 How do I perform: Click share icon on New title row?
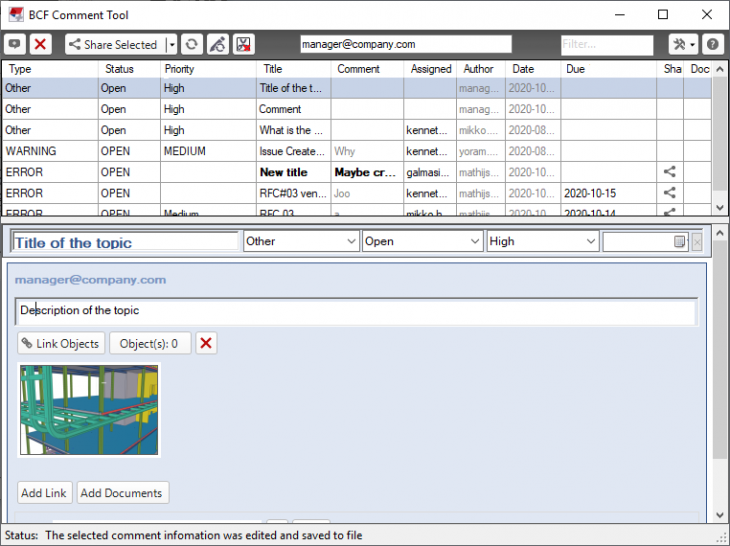tap(670, 172)
